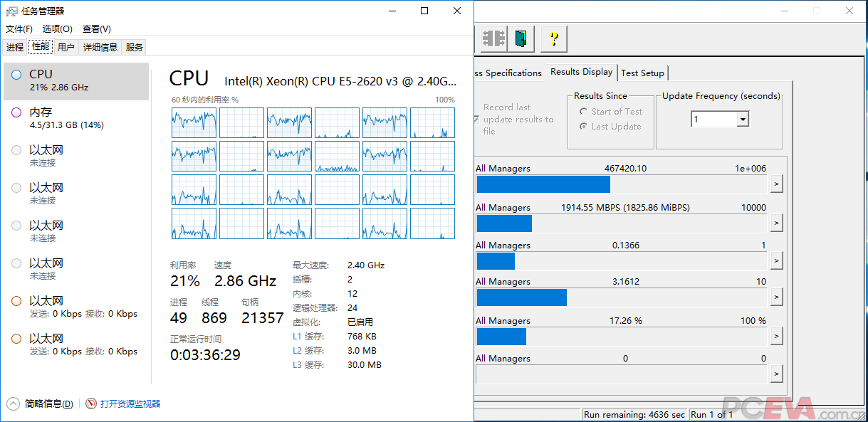Screen dimensions: 868x422
Task: Open the 详细信息 tab
Action: [x=100, y=48]
